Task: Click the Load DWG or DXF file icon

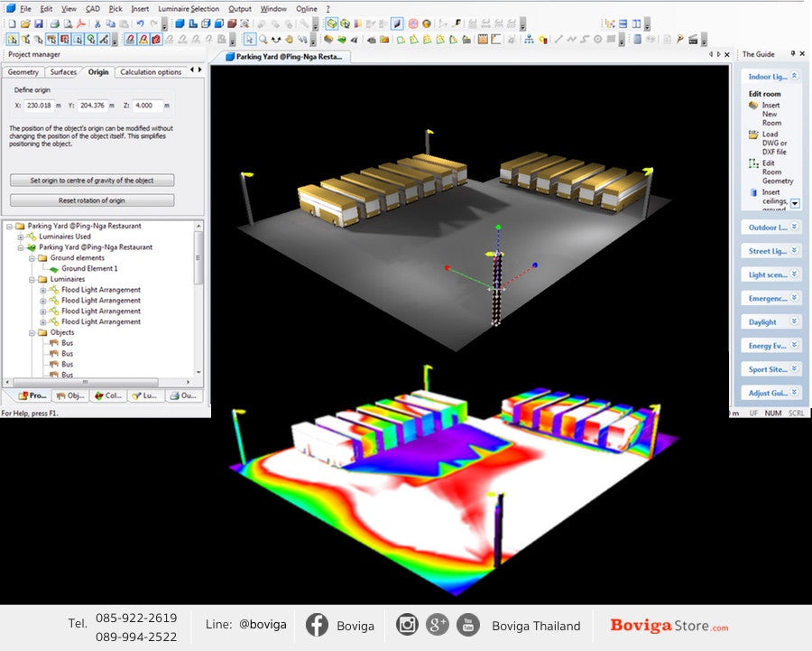Action: tap(753, 135)
